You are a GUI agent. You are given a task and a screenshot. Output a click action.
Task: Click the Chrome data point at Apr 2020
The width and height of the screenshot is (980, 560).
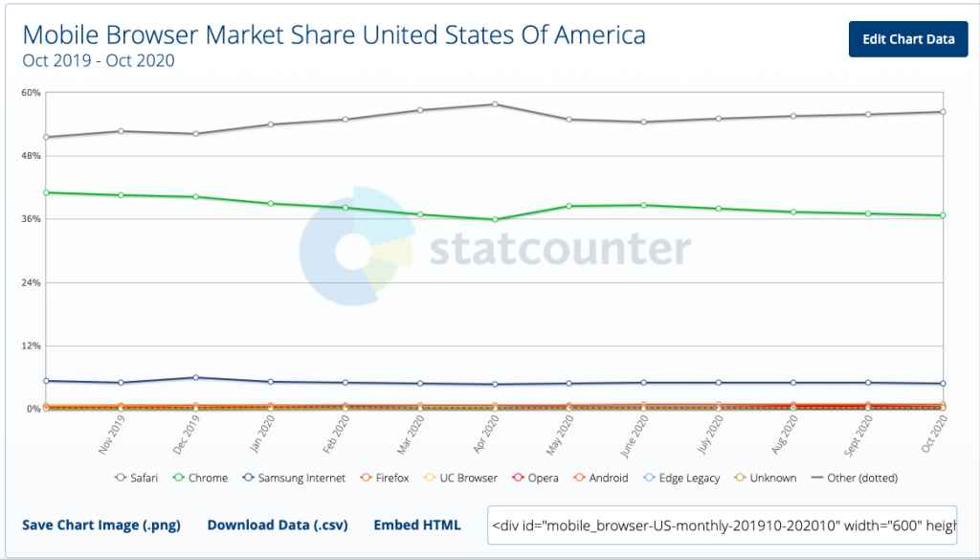point(494,219)
